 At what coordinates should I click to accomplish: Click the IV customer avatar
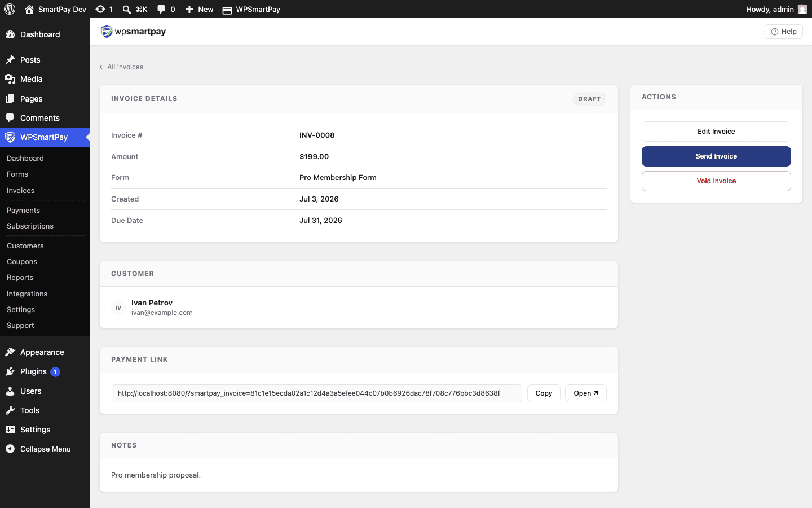(x=118, y=308)
